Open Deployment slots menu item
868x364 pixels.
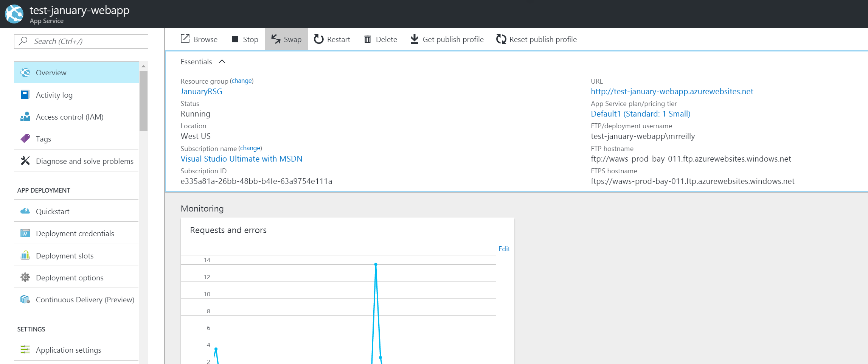coord(76,255)
